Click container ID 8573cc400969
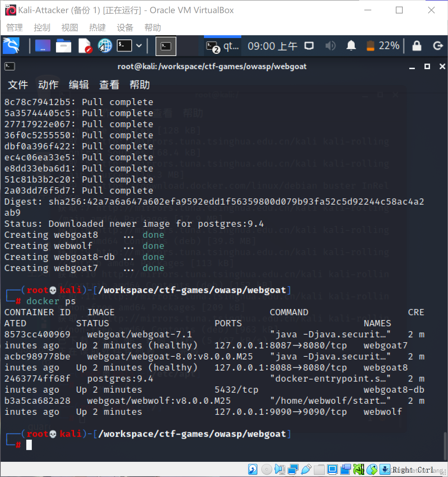 (x=37, y=334)
